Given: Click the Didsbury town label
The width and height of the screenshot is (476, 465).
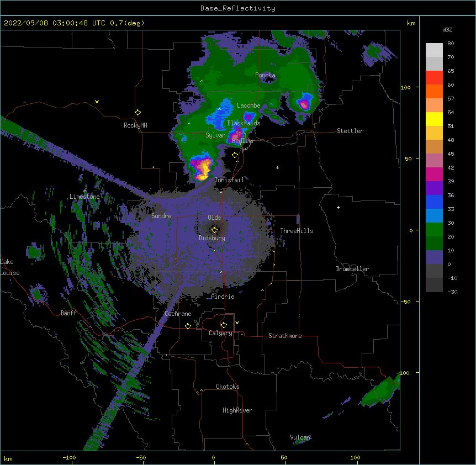Looking at the screenshot, I should tap(212, 238).
